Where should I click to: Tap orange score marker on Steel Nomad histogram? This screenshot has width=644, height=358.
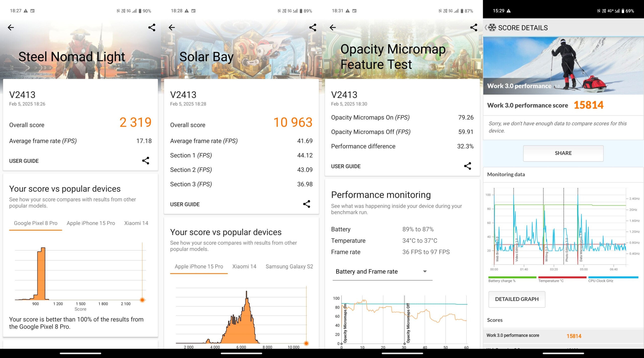142,300
